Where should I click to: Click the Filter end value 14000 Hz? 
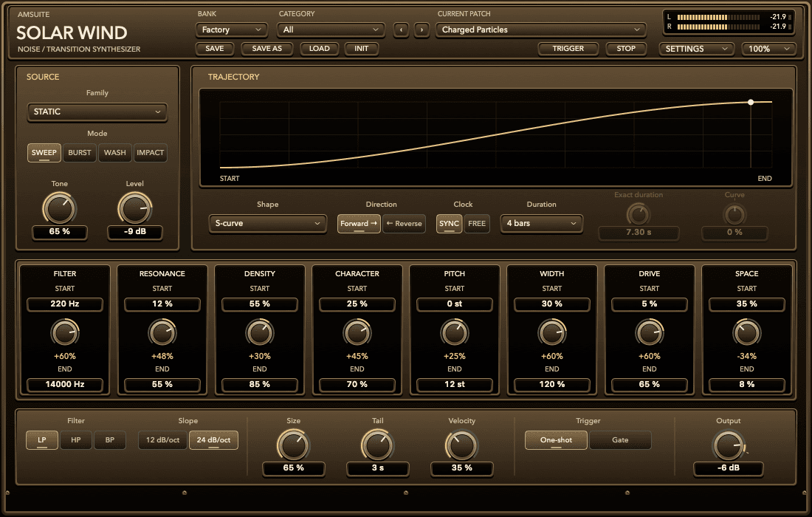point(65,384)
